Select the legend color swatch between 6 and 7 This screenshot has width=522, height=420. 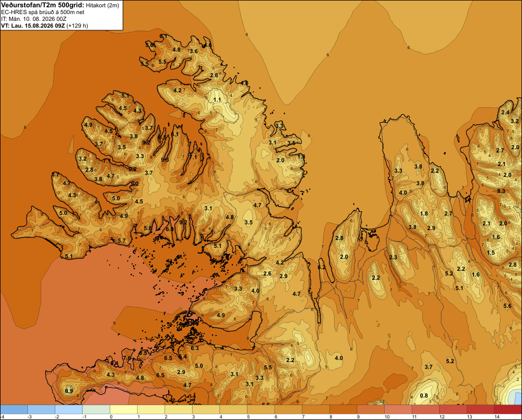pos(288,410)
